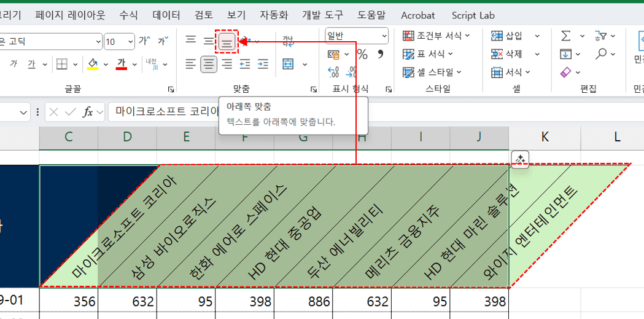Toggle wrap text for cells

pyautogui.click(x=288, y=41)
